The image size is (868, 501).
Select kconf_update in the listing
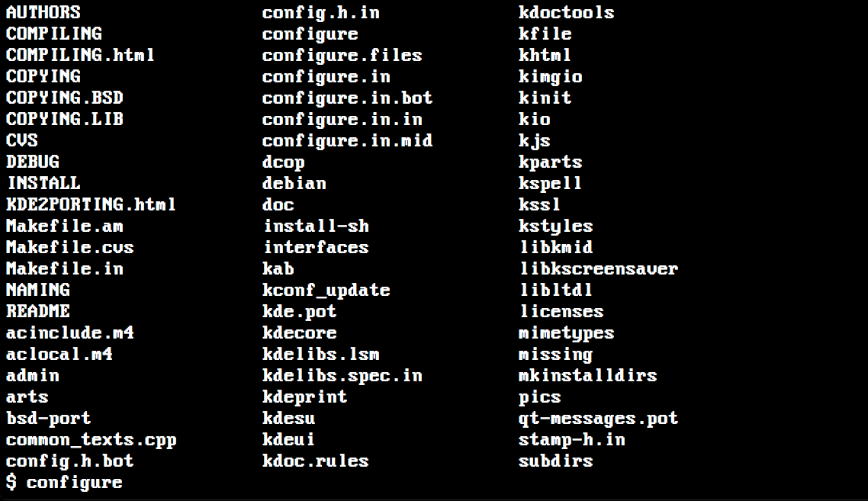326,290
